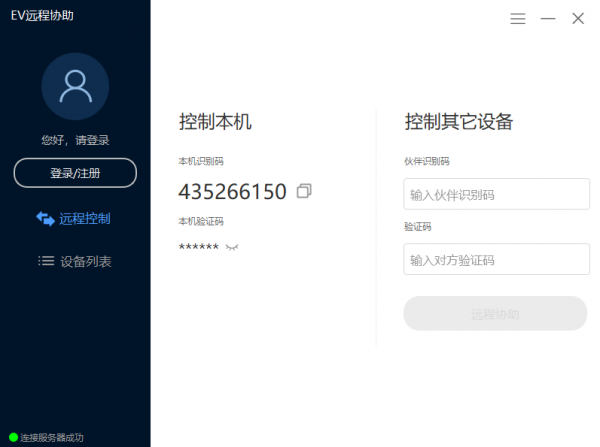Click the 连接服务器成功 status text
The image size is (600, 447).
pyautogui.click(x=52, y=437)
